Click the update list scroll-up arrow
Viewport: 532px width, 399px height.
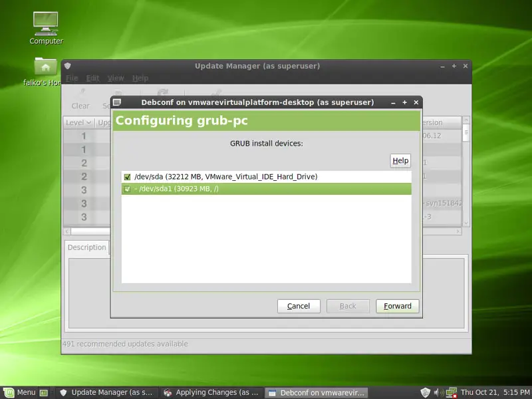[x=466, y=120]
